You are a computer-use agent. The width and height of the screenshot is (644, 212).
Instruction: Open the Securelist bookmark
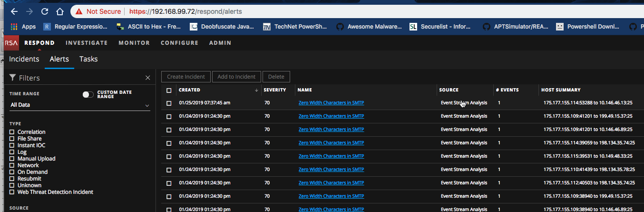tap(441, 27)
